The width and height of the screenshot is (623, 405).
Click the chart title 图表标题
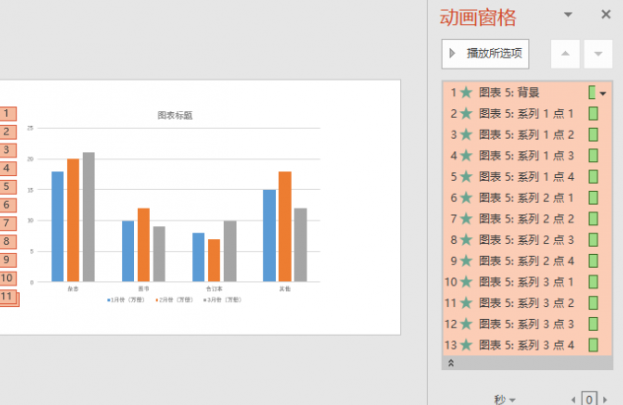point(175,115)
